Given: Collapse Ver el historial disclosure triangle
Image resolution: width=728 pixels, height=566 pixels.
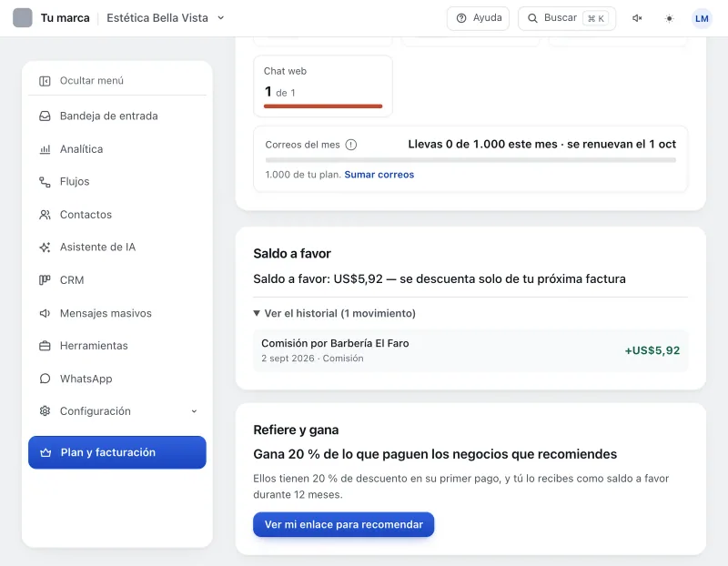Looking at the screenshot, I should tap(257, 313).
